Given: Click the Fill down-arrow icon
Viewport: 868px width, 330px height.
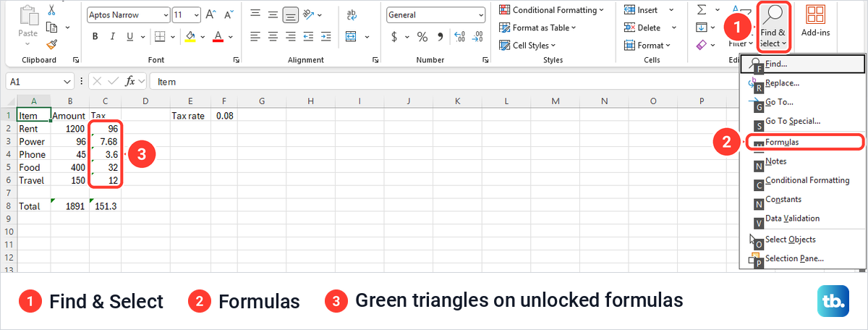Looking at the screenshot, I should click(701, 27).
